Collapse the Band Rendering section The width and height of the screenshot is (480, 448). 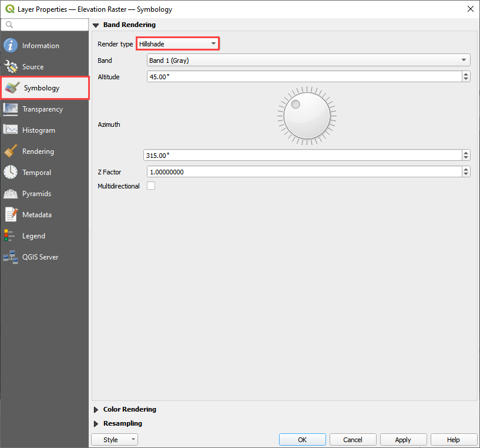click(96, 25)
